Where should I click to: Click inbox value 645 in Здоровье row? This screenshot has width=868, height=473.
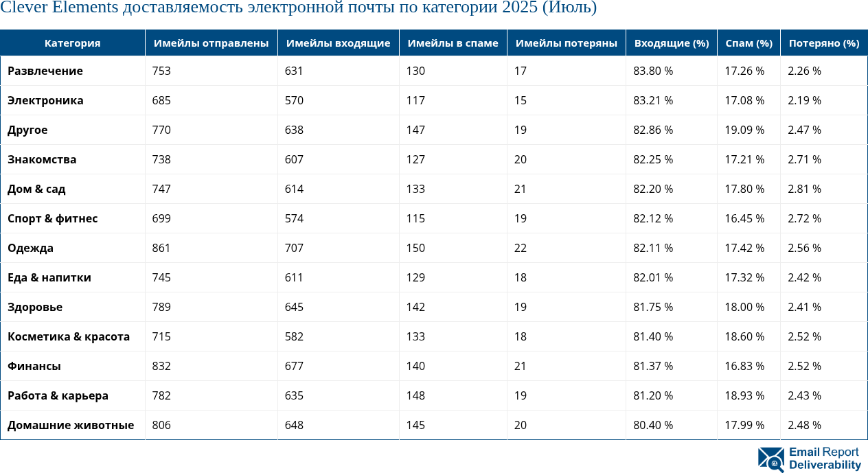click(x=294, y=307)
